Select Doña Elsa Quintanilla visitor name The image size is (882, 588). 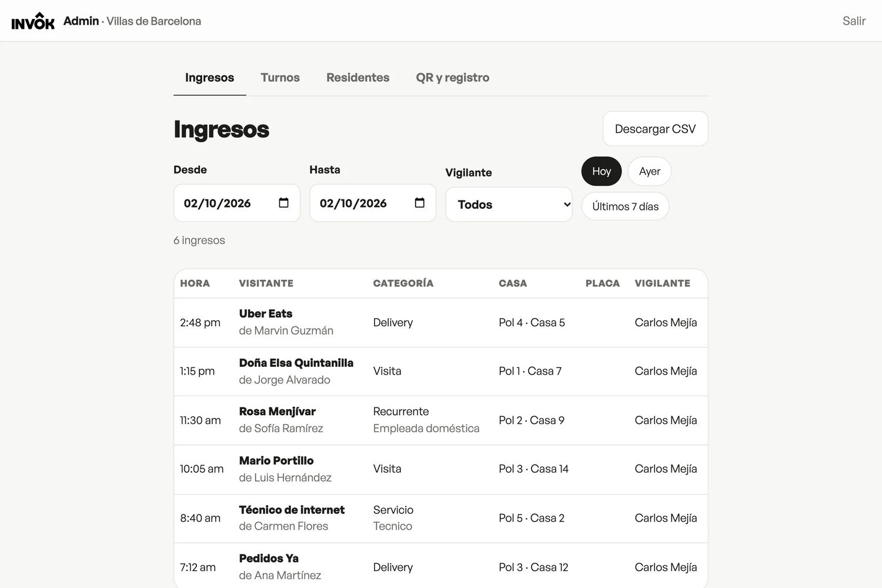pyautogui.click(x=296, y=363)
